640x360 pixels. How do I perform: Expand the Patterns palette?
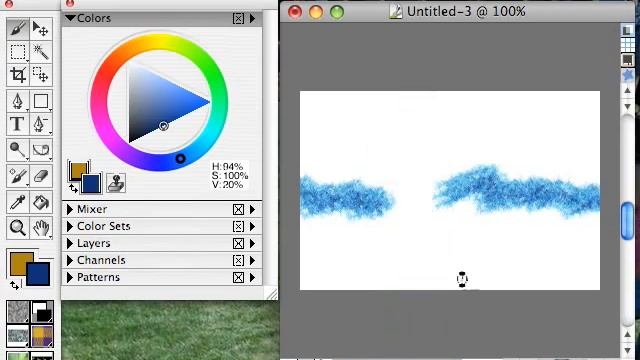[70, 278]
